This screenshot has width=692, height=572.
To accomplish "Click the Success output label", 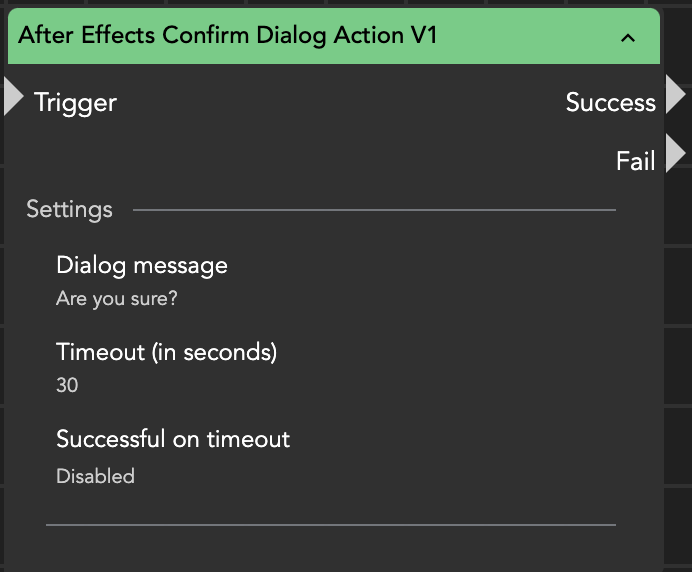I will (x=610, y=102).
